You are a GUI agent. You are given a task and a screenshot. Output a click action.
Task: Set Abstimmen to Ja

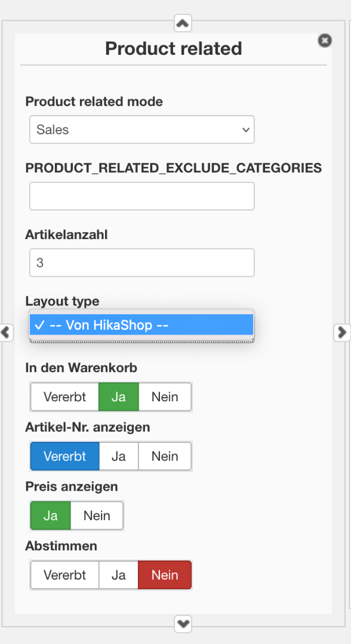tap(118, 575)
